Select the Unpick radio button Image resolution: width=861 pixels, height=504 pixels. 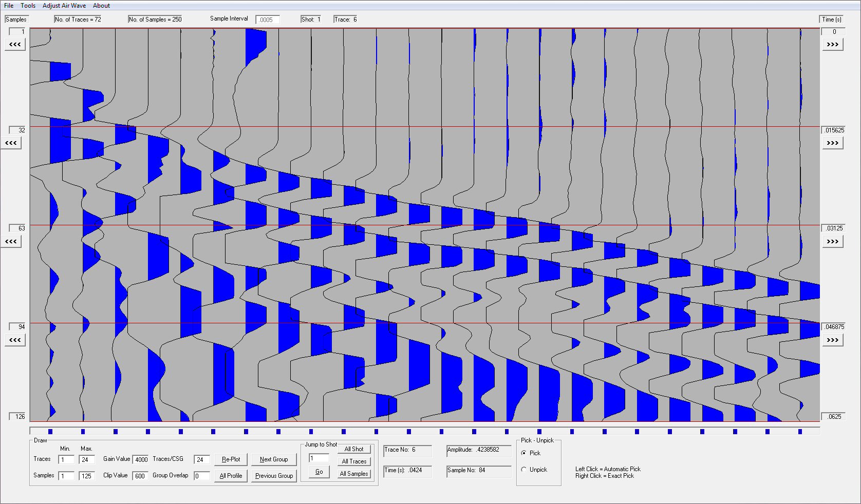coord(524,470)
